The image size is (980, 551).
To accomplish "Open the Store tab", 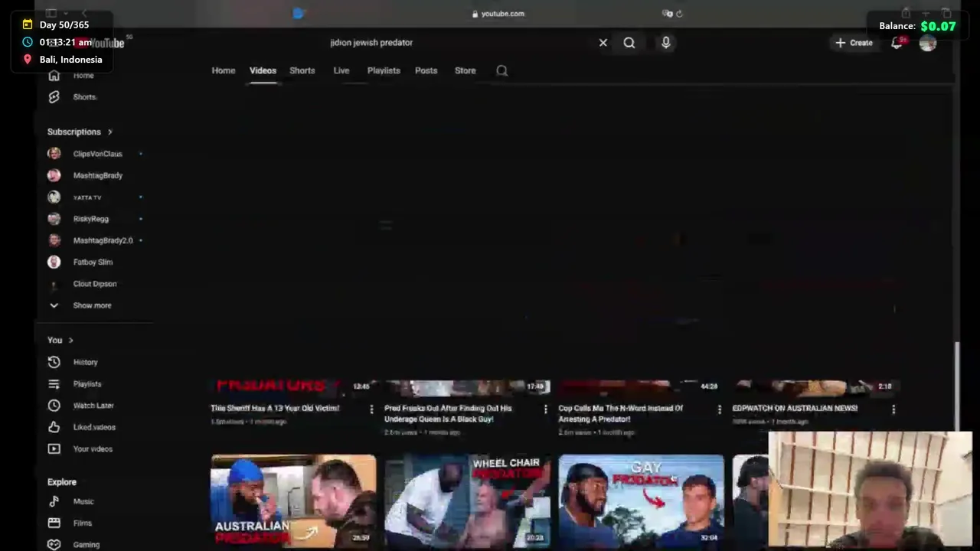I will coord(465,70).
